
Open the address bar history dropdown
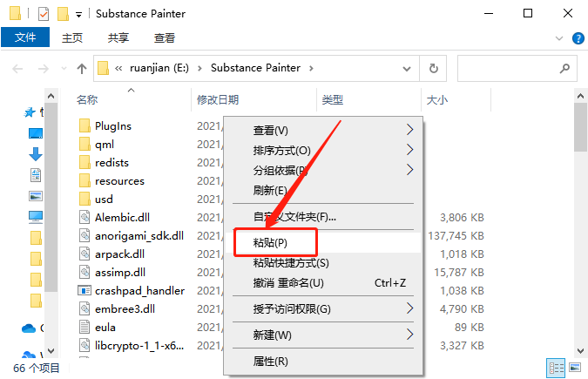coord(407,69)
